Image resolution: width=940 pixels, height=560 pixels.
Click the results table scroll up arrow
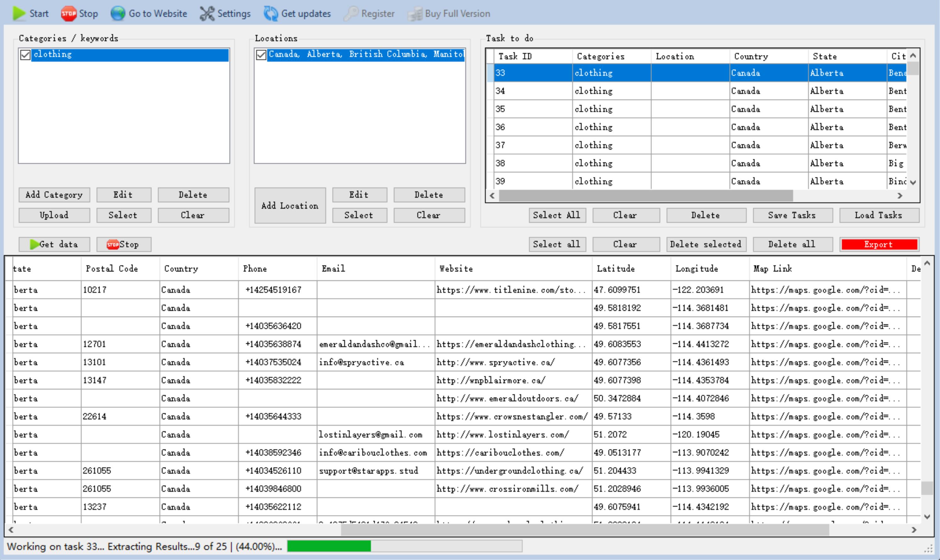click(927, 263)
